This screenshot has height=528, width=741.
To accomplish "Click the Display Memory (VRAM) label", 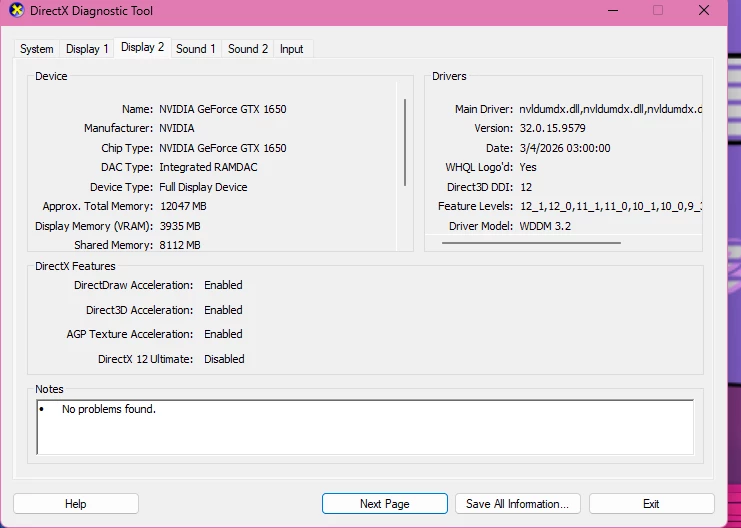I will [94, 226].
